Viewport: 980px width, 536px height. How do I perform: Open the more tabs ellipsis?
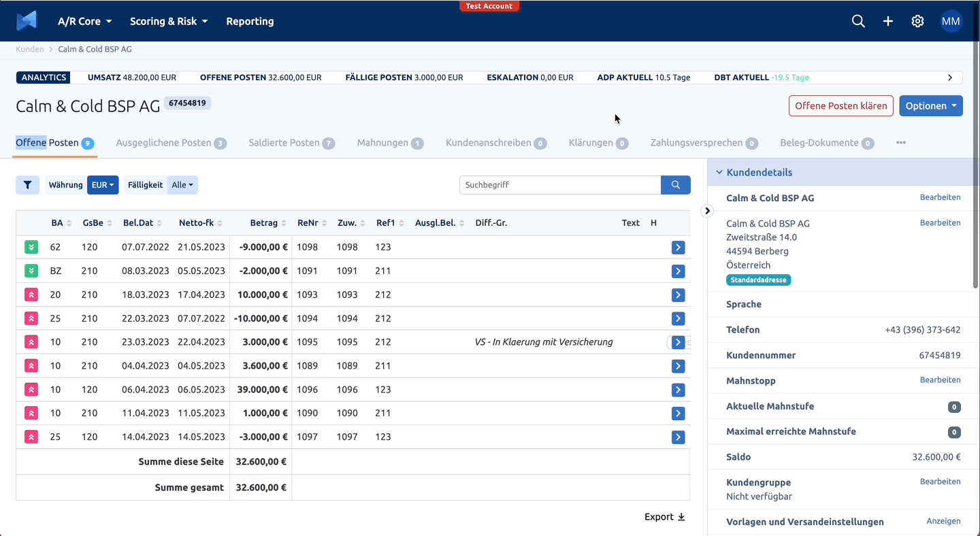[901, 143]
